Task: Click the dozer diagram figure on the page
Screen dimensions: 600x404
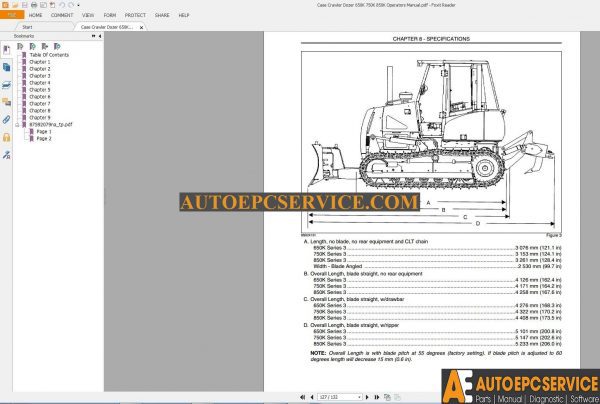Action: [x=431, y=142]
